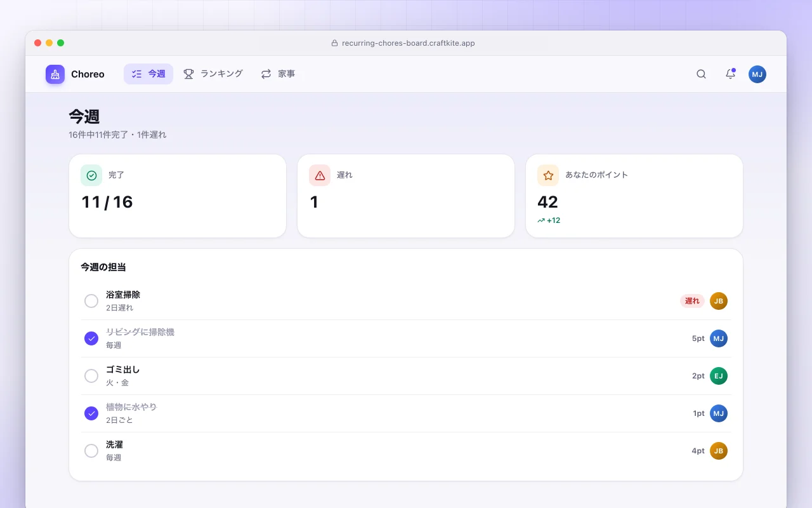Click the 4pt label on 洗濯
This screenshot has width=812, height=508.
tap(698, 451)
